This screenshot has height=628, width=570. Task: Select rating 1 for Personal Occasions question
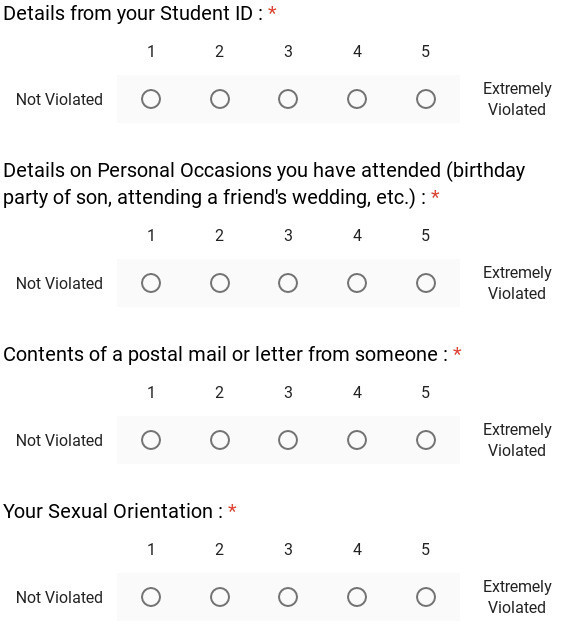click(x=151, y=283)
